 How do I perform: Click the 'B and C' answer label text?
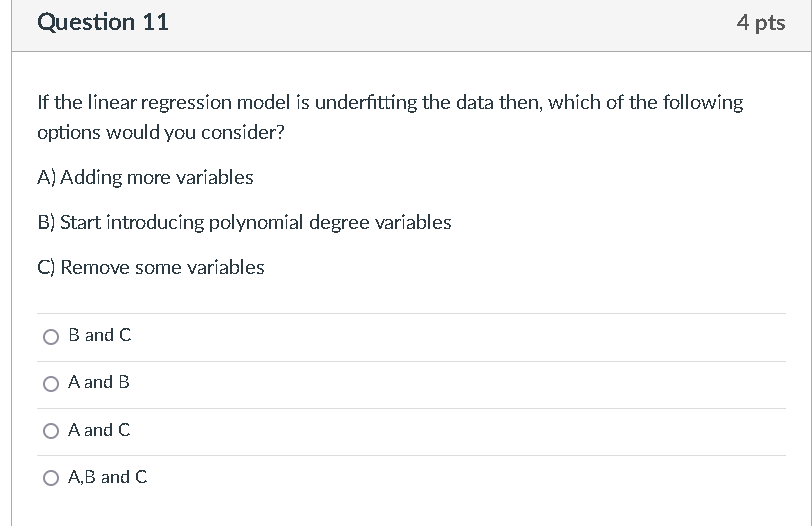pos(99,335)
